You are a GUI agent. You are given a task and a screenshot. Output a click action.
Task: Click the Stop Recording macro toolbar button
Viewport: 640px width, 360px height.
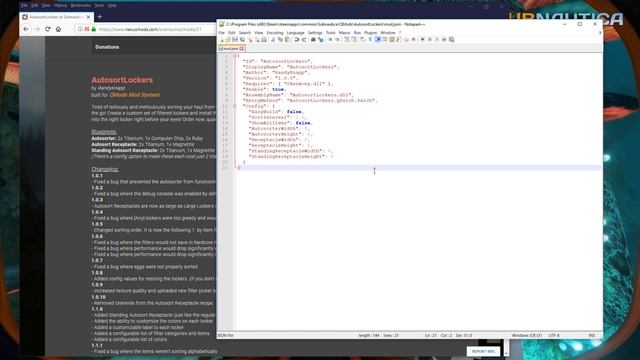430,40
